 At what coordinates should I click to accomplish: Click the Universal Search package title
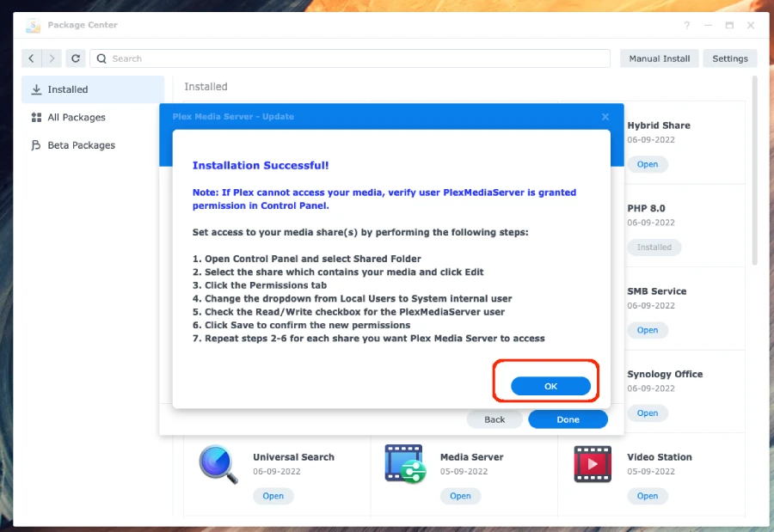(x=294, y=457)
